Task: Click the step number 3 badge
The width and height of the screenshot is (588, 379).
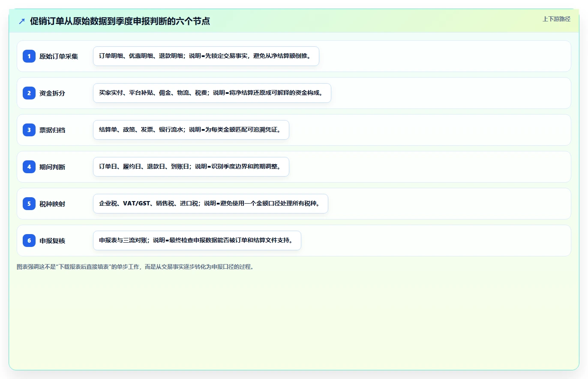Action: [x=29, y=130]
